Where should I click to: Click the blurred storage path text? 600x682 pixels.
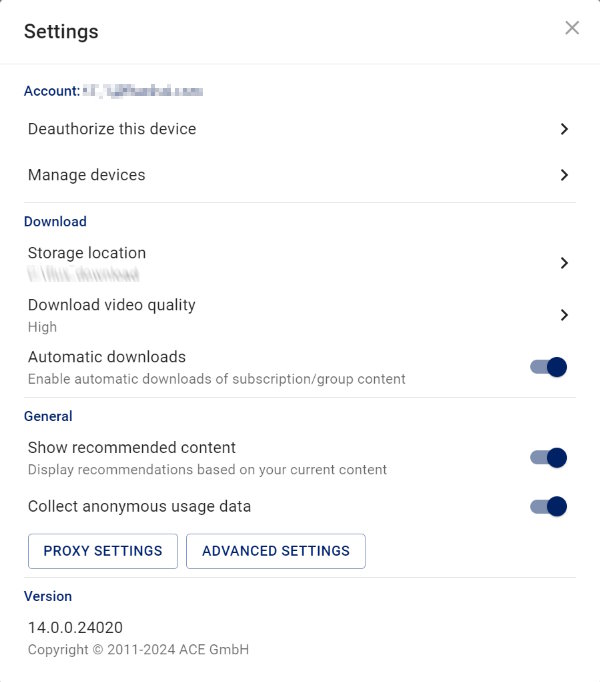83,273
